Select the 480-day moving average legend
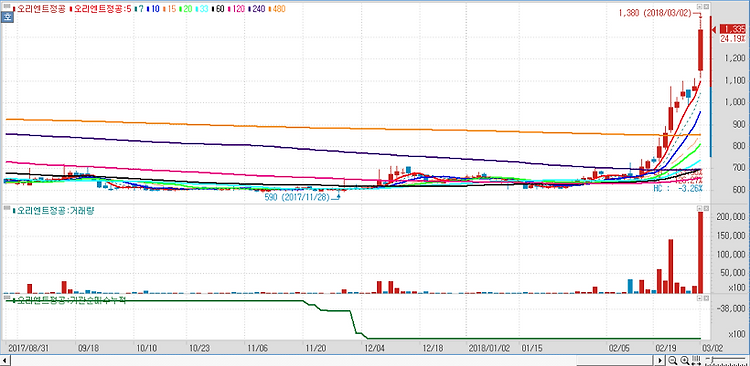 click(x=277, y=8)
